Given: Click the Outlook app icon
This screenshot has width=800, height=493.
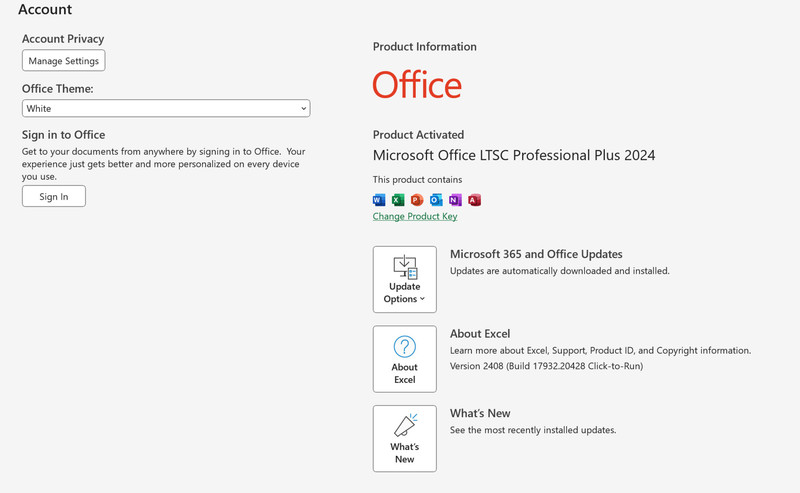Looking at the screenshot, I should [x=436, y=200].
